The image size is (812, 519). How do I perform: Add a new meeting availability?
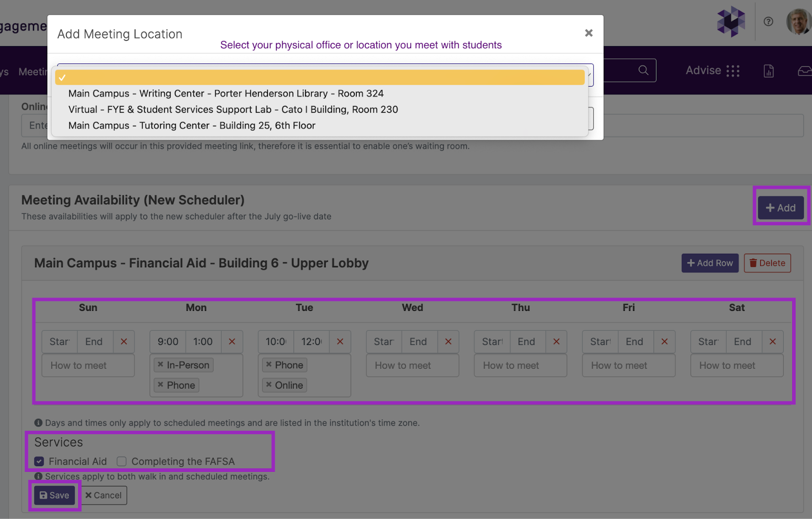click(x=781, y=208)
